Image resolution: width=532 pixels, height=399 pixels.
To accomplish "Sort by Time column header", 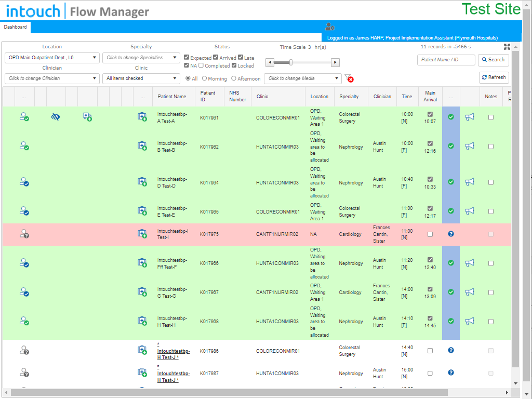I will (407, 96).
